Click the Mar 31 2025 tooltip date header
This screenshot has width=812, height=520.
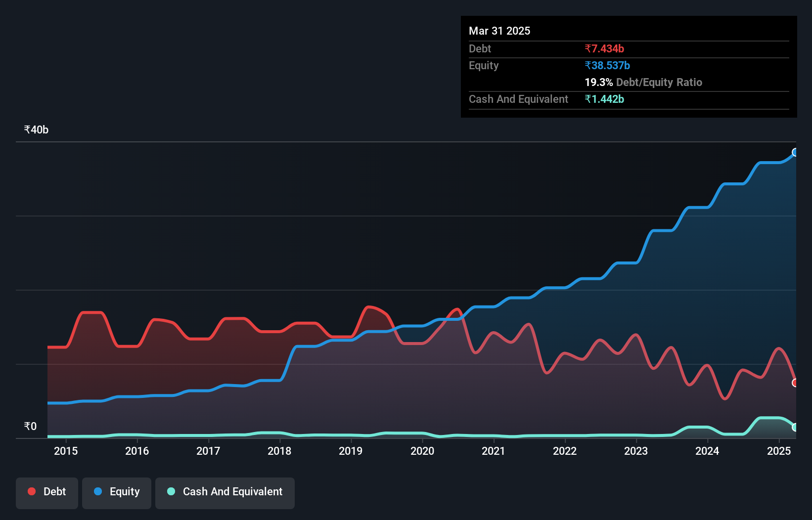499,31
